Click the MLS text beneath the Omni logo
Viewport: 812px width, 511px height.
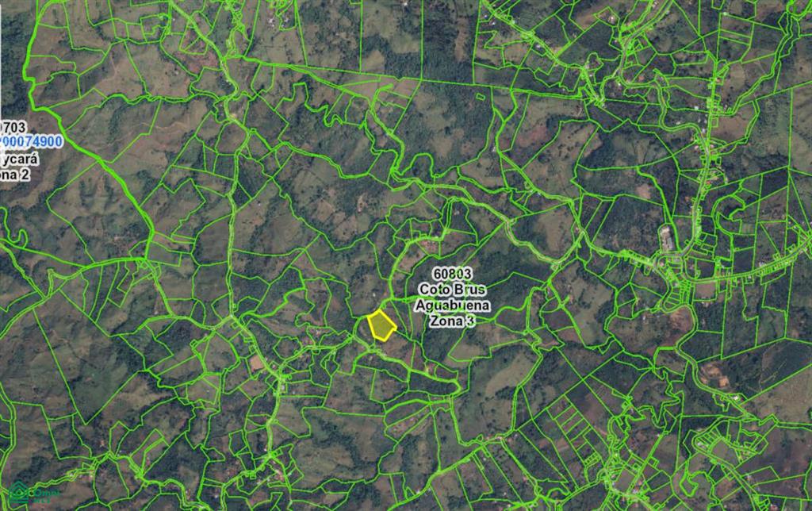pos(44,500)
